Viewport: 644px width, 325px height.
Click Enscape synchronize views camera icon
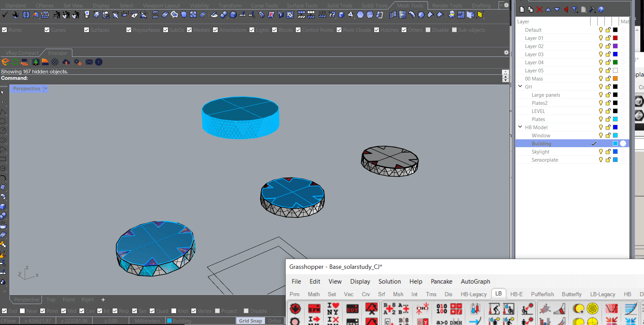coord(24,62)
